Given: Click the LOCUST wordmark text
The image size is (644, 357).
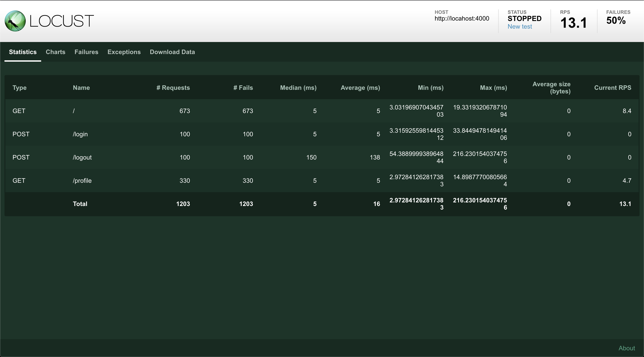Looking at the screenshot, I should click(61, 21).
